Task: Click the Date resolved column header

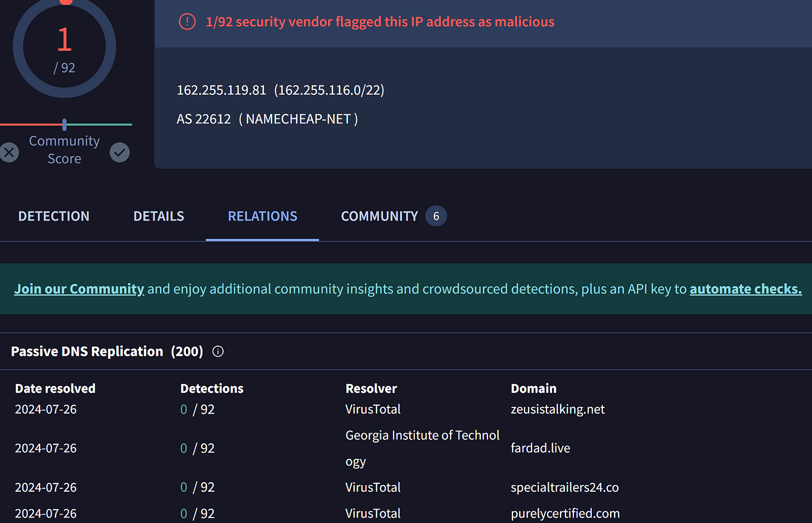Action: [55, 388]
